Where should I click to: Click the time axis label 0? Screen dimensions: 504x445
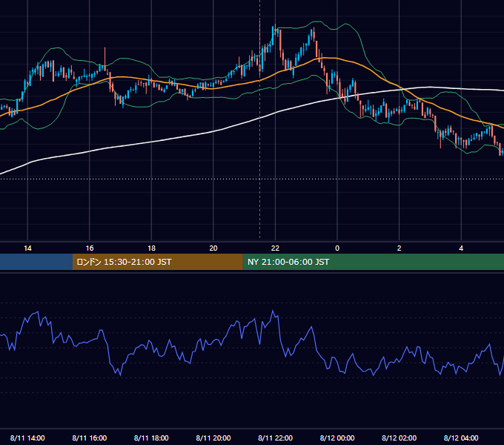coord(337,248)
